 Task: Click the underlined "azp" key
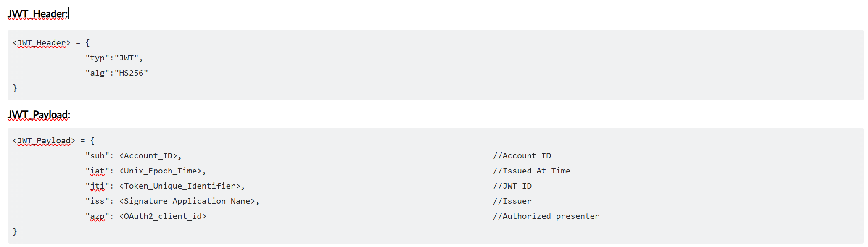coord(97,216)
